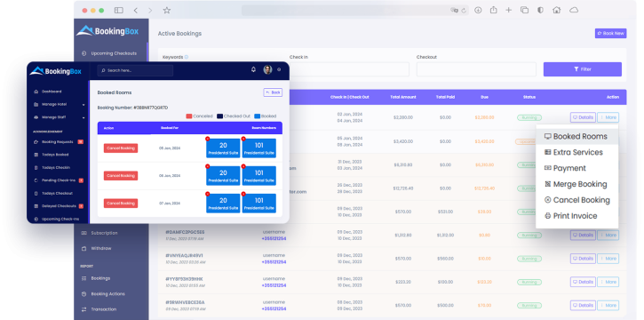Toggle the browser sidebar panel icon
The width and height of the screenshot is (644, 320).
(119, 11)
